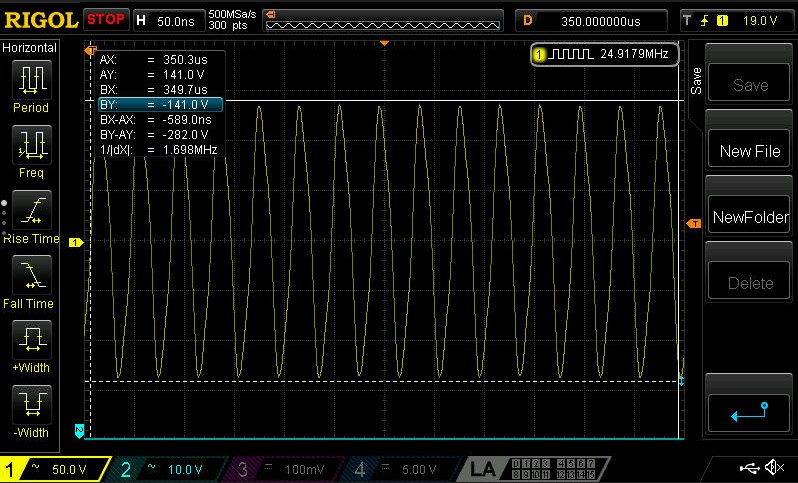Image resolution: width=798 pixels, height=483 pixels.
Task: Select the BX cursor value row
Action: 160,90
